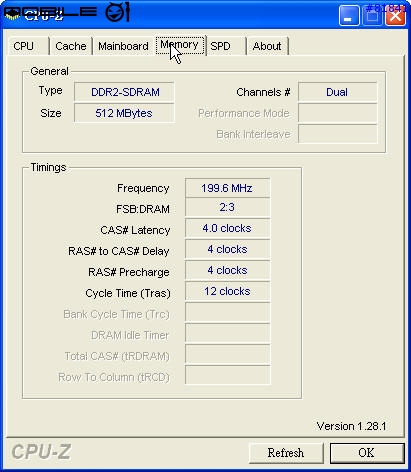Minimize the CPU-Z window
This screenshot has width=411, height=472.
(x=349, y=15)
